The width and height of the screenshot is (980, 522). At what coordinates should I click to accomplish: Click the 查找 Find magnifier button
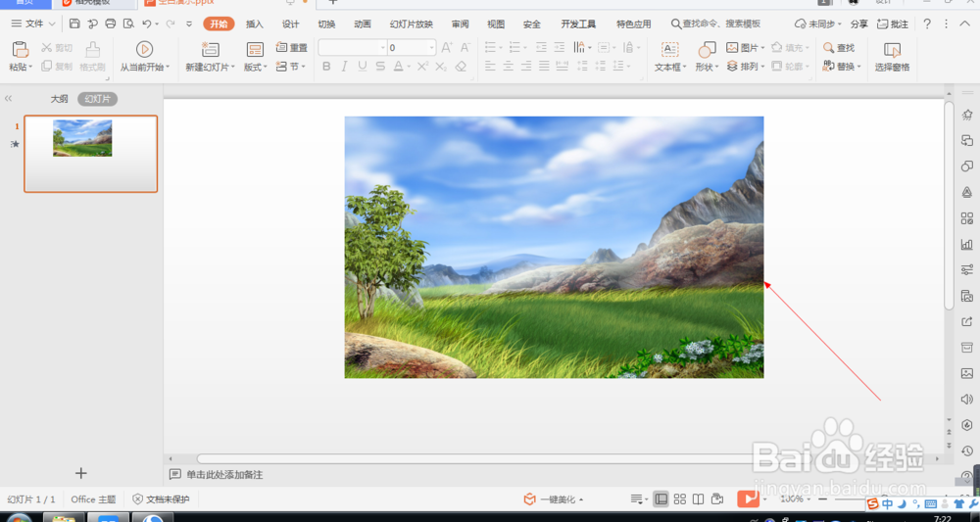[839, 47]
